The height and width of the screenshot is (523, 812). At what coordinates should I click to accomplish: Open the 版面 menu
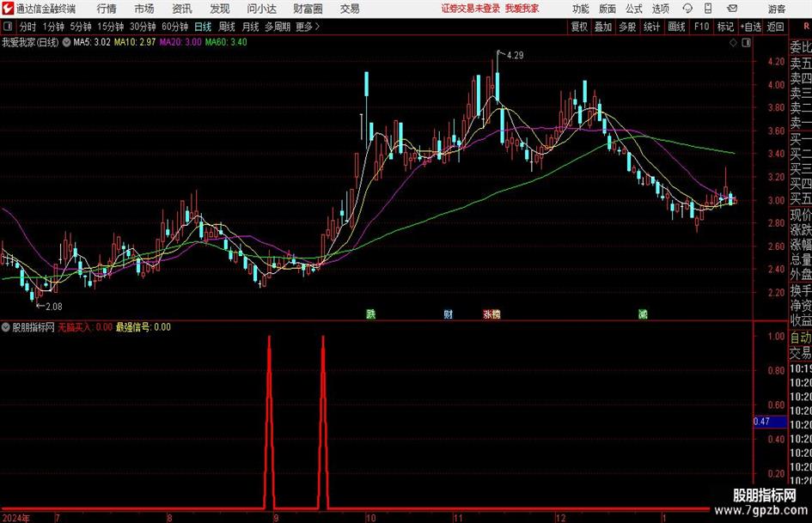pyautogui.click(x=607, y=9)
